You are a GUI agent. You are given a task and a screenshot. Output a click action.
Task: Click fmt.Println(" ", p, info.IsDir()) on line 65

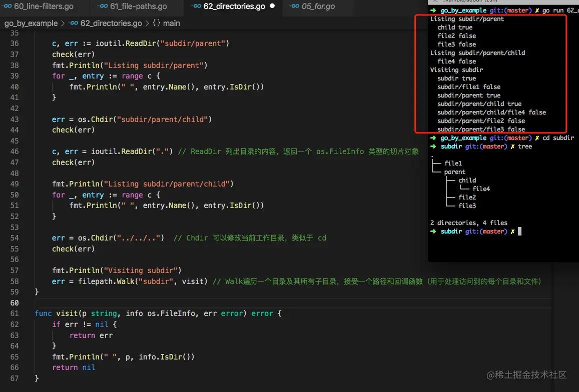pos(123,357)
